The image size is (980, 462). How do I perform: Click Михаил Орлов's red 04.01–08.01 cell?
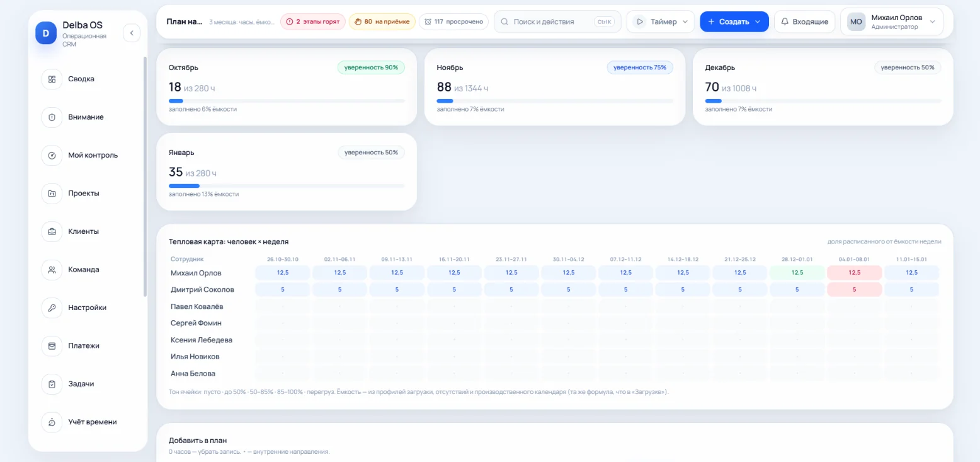pyautogui.click(x=855, y=273)
